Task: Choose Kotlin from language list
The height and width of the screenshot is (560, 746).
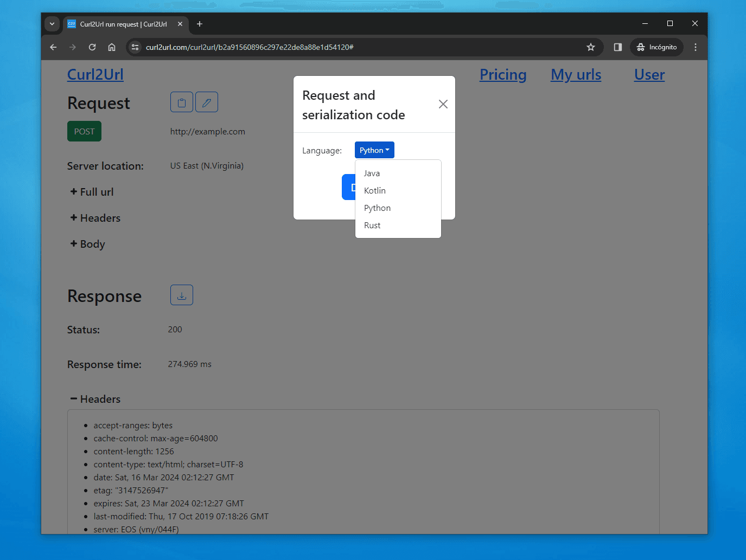Action: [398, 191]
